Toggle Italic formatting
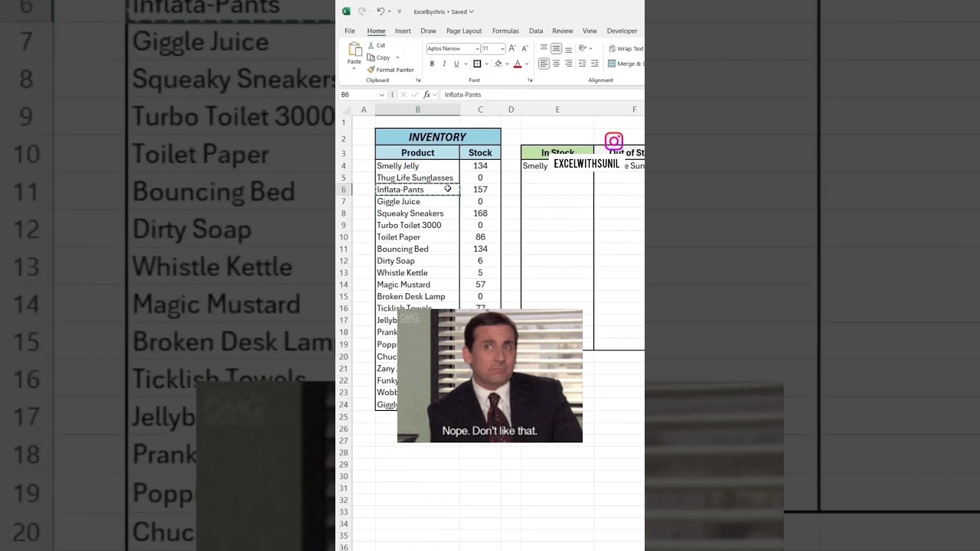The width and height of the screenshot is (980, 551). coord(444,64)
